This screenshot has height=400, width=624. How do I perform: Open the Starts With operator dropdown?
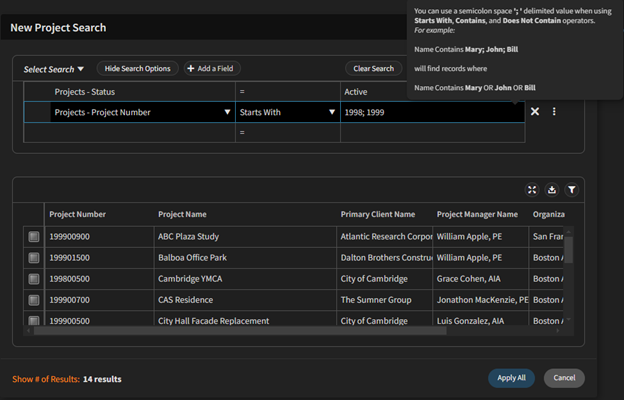point(332,113)
